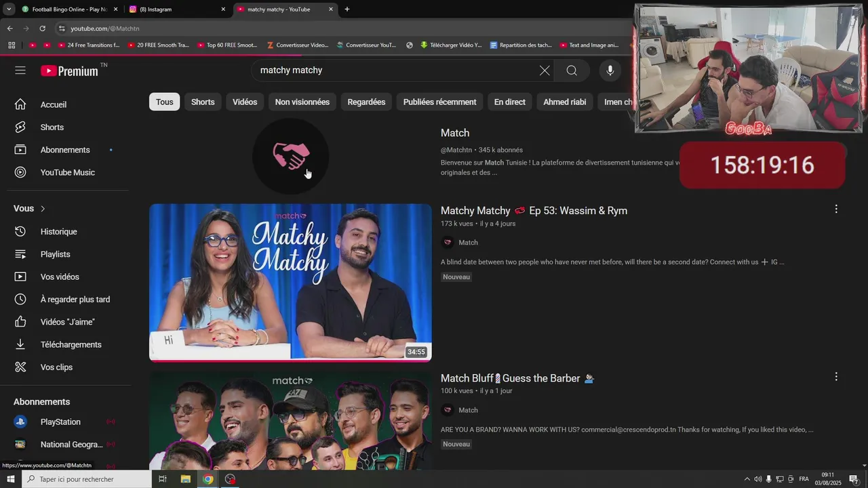This screenshot has height=488, width=868.
Task: Click the site information icon in address bar
Action: (x=62, y=28)
